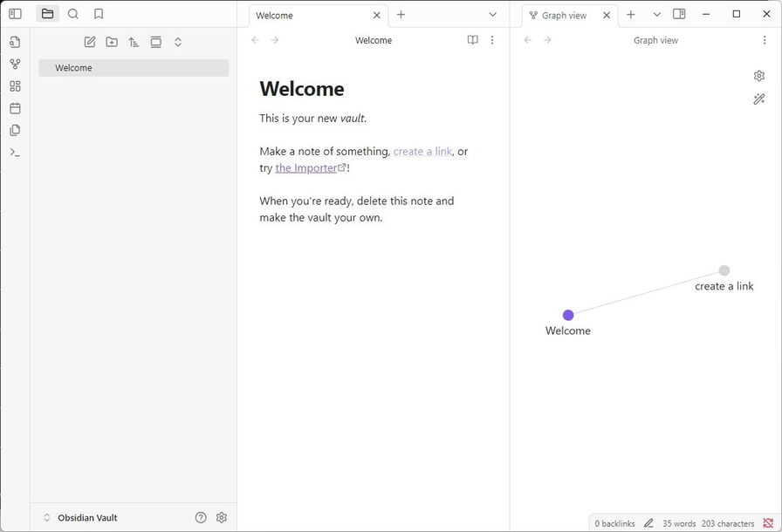Open the Obsidian Vault switcher
The height and width of the screenshot is (532, 782).
click(x=80, y=517)
